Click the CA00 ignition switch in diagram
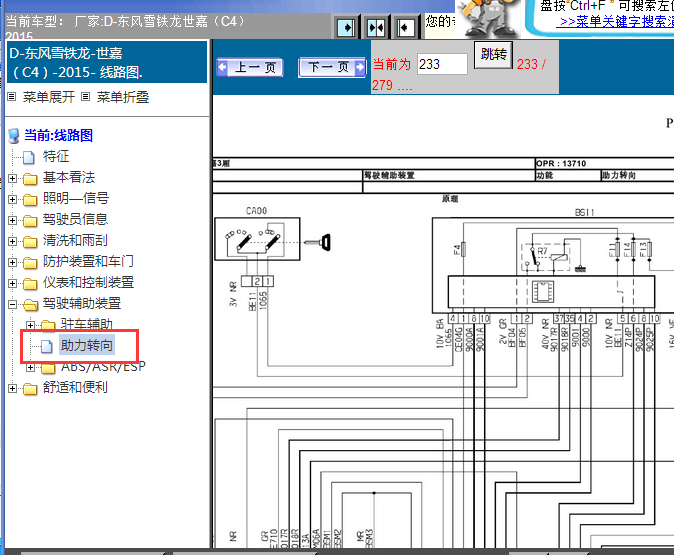Viewport: 674px width, 555px height. (257, 239)
